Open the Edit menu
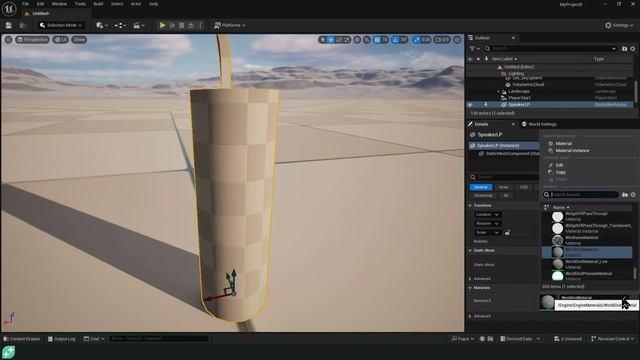The height and width of the screenshot is (360, 640). point(40,4)
